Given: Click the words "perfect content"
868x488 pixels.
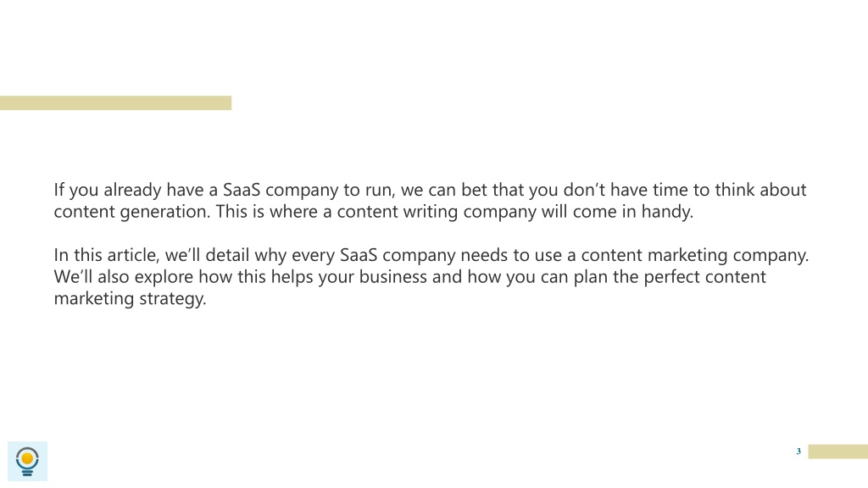Looking at the screenshot, I should (x=704, y=277).
